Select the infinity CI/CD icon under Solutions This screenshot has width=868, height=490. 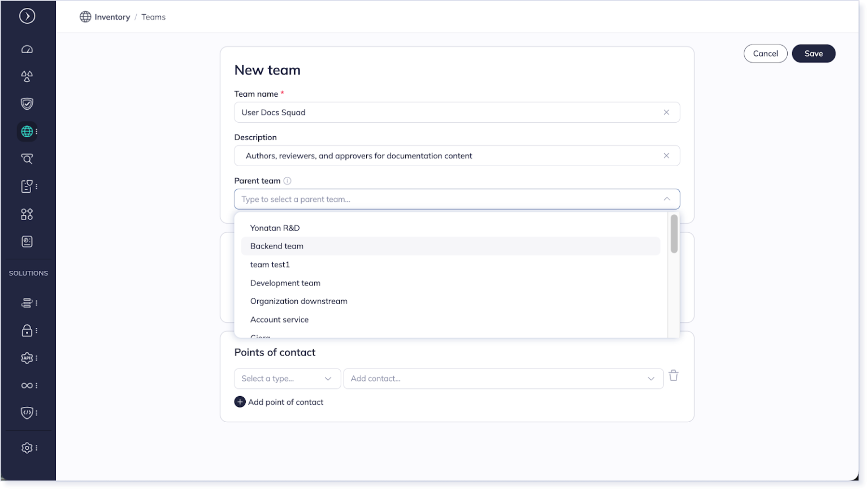coord(26,385)
